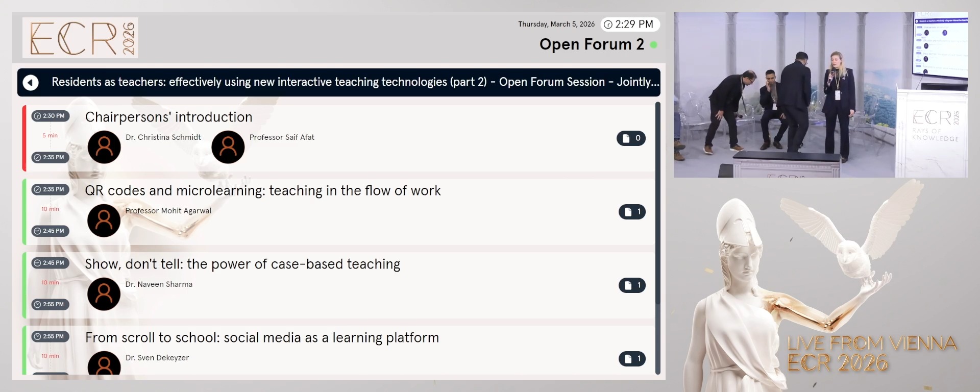The height and width of the screenshot is (392, 980).
Task: Click the 2:30 PM start time badge
Action: (x=50, y=116)
